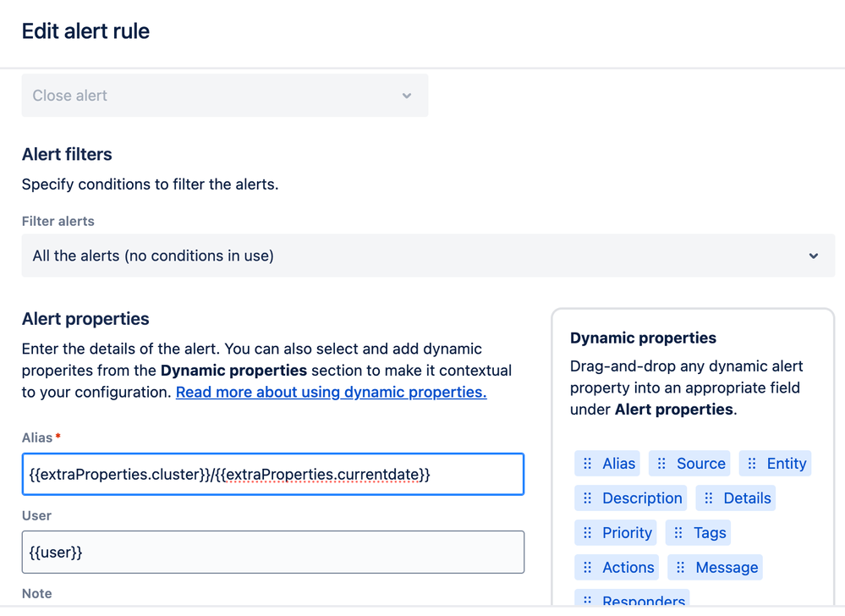
Task: Click the drag handle icon on Priority chip
Action: (x=588, y=533)
